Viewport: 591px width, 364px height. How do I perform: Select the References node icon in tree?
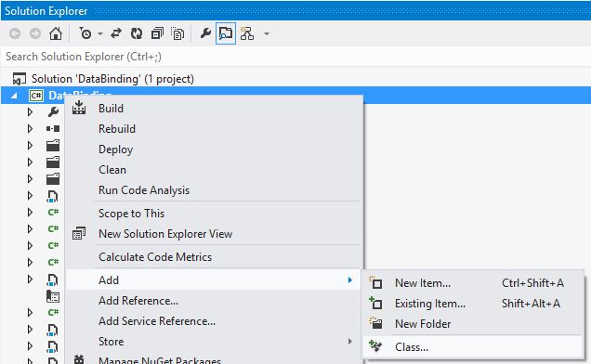point(53,129)
